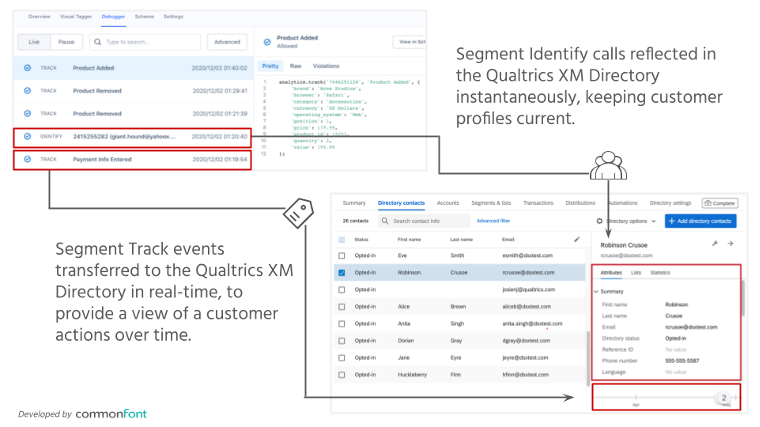Click Allowed status icon in event detail
760x427 pixels.
(267, 42)
